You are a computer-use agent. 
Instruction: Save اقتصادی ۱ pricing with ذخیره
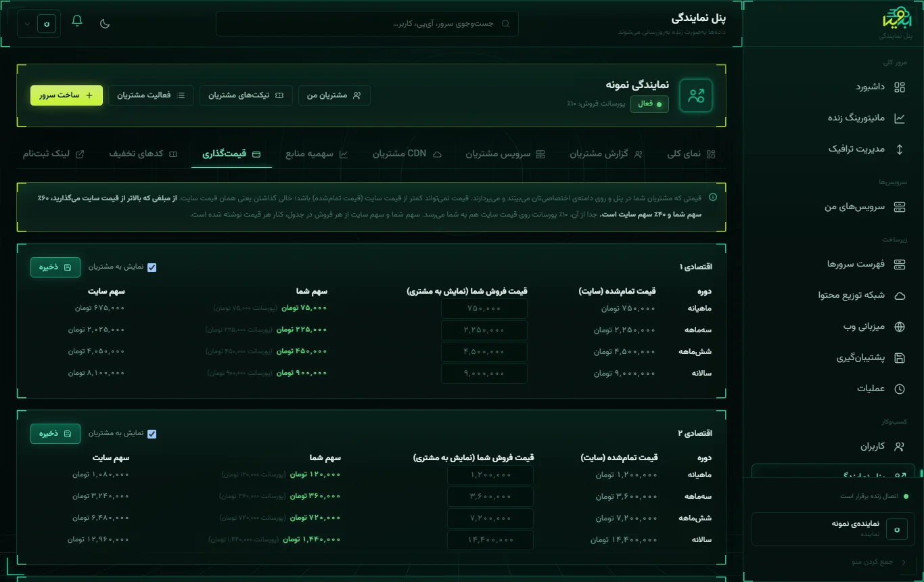tap(55, 267)
